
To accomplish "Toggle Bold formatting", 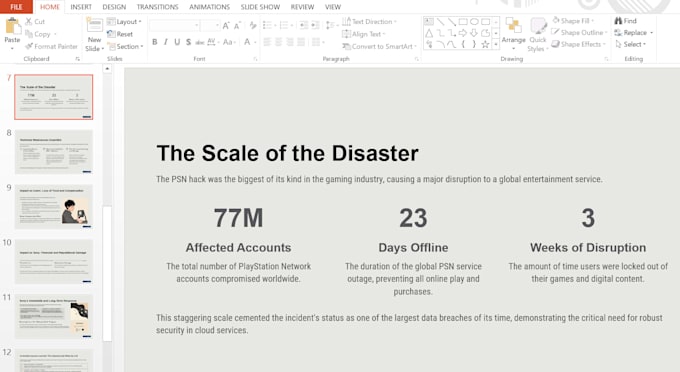I will [155, 42].
